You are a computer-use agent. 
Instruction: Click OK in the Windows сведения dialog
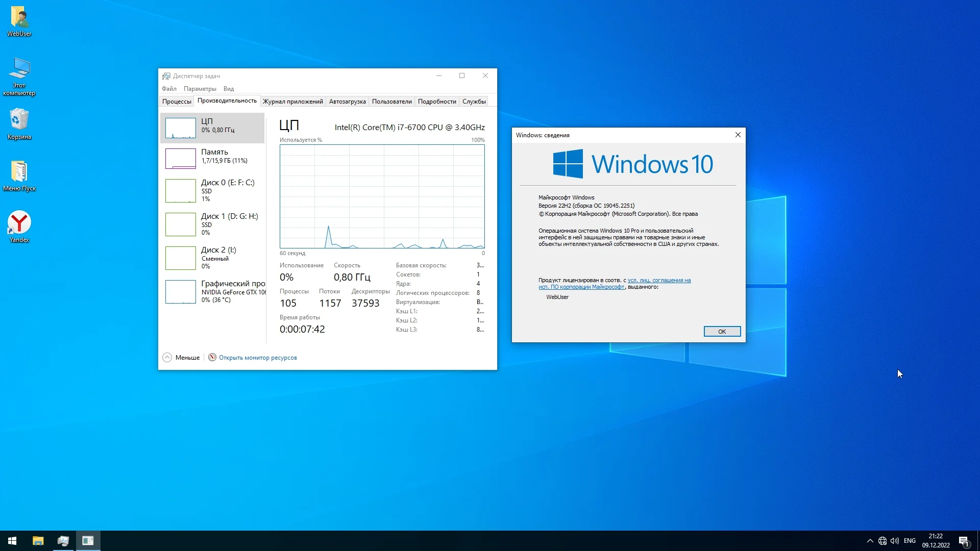(x=722, y=332)
